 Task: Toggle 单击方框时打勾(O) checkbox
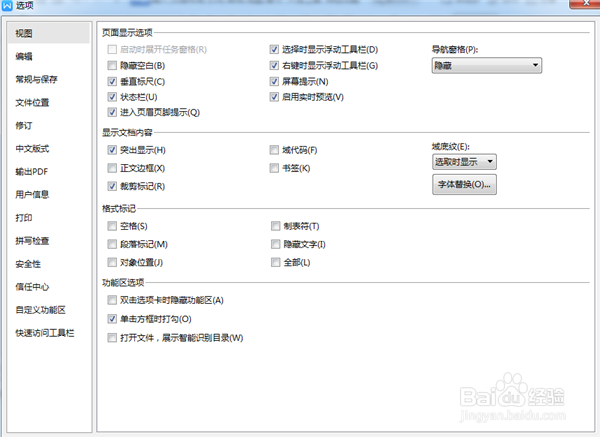point(112,319)
